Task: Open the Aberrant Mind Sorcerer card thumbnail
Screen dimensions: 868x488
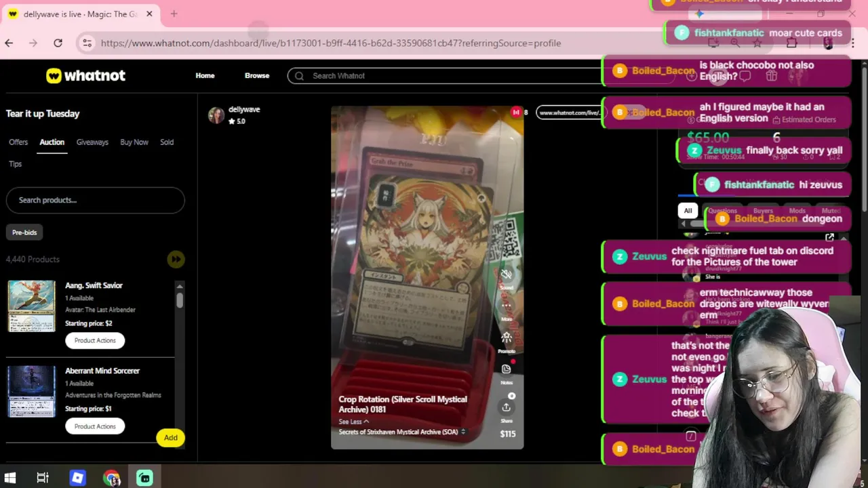Action: click(x=31, y=391)
